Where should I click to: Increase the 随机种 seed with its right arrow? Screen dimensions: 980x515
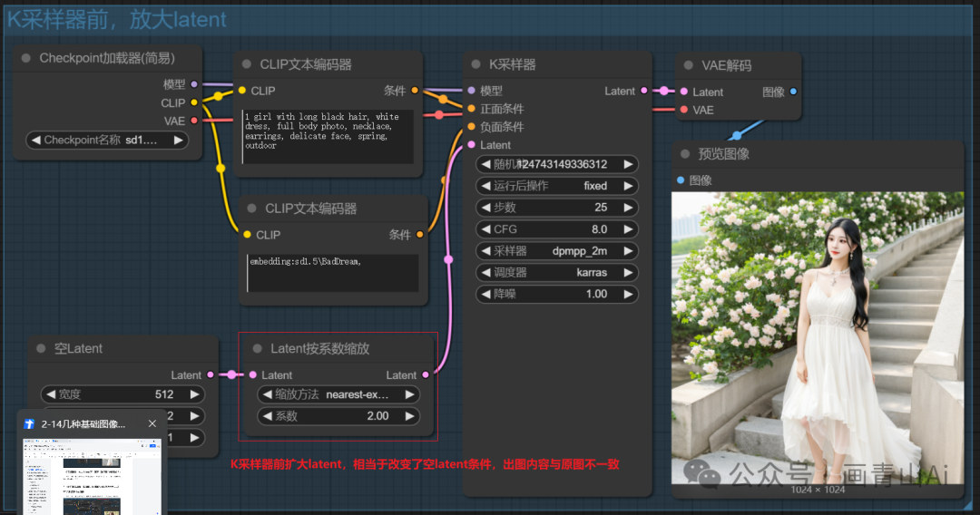tap(628, 164)
